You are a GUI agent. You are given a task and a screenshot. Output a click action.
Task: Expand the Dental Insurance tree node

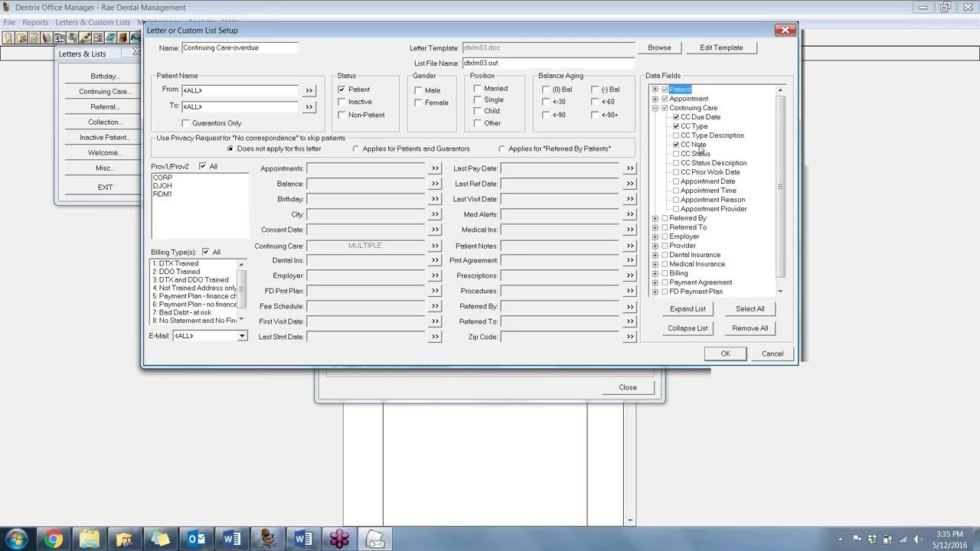pyautogui.click(x=655, y=255)
